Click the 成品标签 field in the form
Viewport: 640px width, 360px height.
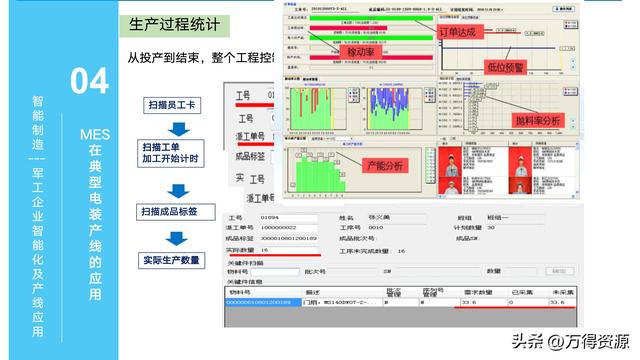click(x=289, y=238)
